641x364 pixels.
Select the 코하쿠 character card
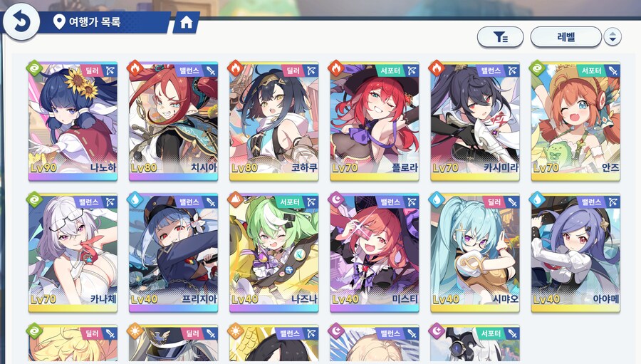click(274, 122)
